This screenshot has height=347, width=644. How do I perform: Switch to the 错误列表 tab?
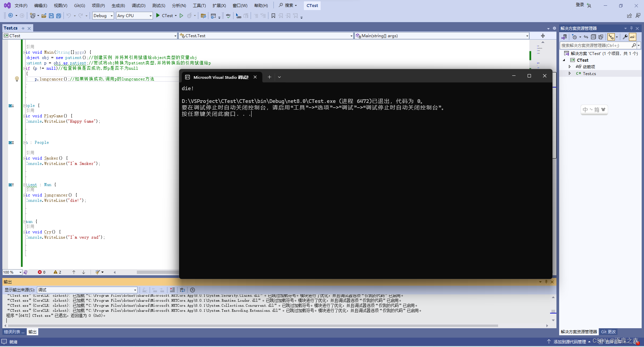pos(14,332)
